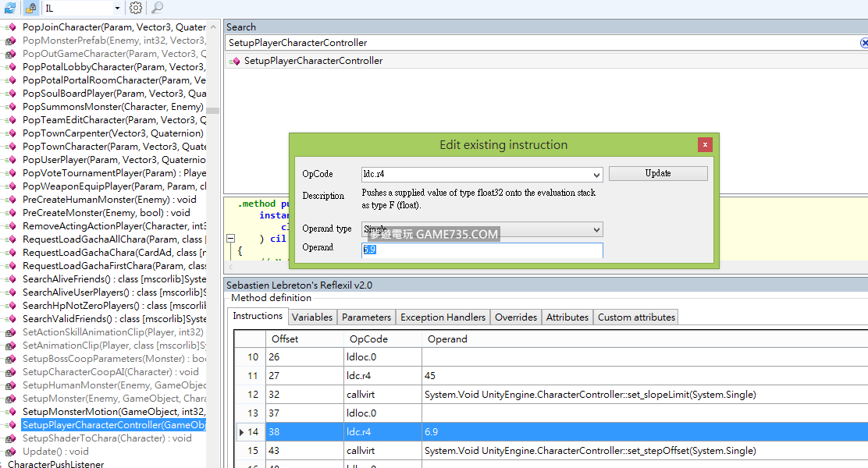Open the Exception Handlers tab
The width and height of the screenshot is (868, 468).
click(443, 317)
